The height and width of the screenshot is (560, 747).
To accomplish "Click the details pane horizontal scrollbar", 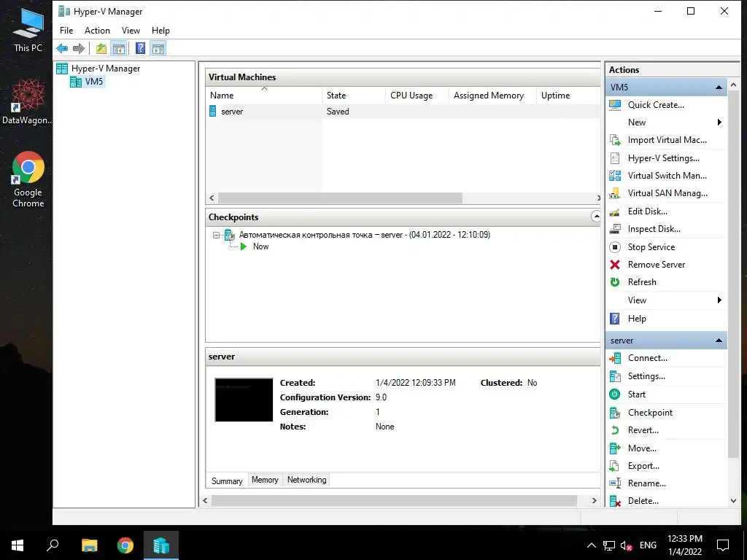I will [393, 500].
